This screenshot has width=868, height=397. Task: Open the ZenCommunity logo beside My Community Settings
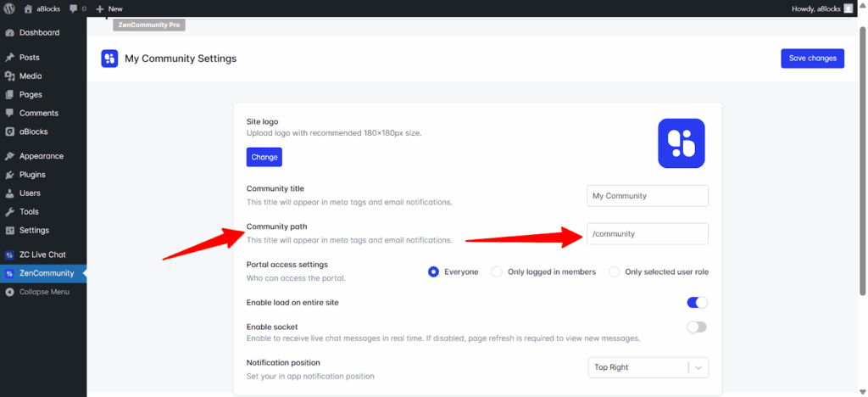point(109,59)
